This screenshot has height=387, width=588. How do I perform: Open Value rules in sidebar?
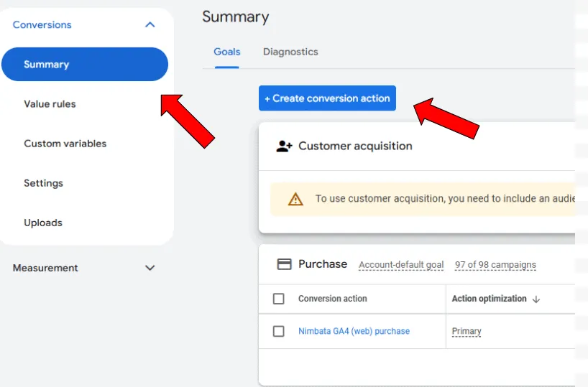pos(50,104)
